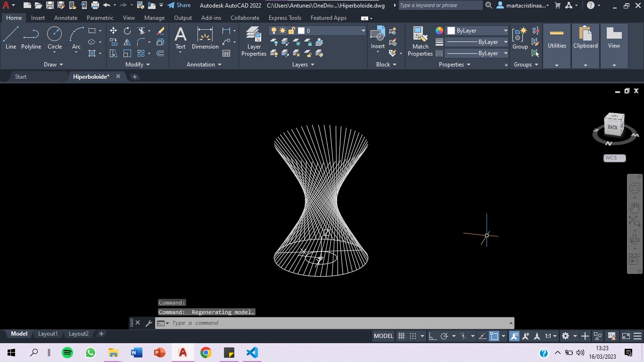This screenshot has width=644, height=362.
Task: Open the Clipboard panel button
Action: pyautogui.click(x=586, y=46)
